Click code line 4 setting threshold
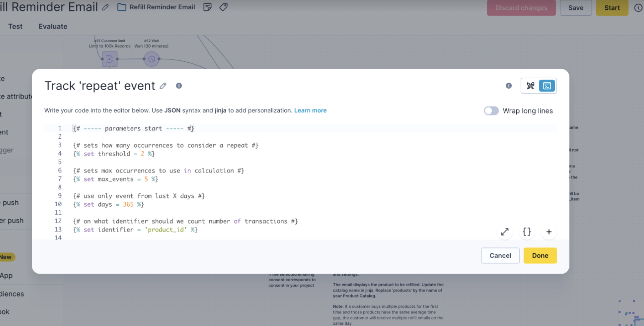The width and height of the screenshot is (644, 326). coord(114,154)
